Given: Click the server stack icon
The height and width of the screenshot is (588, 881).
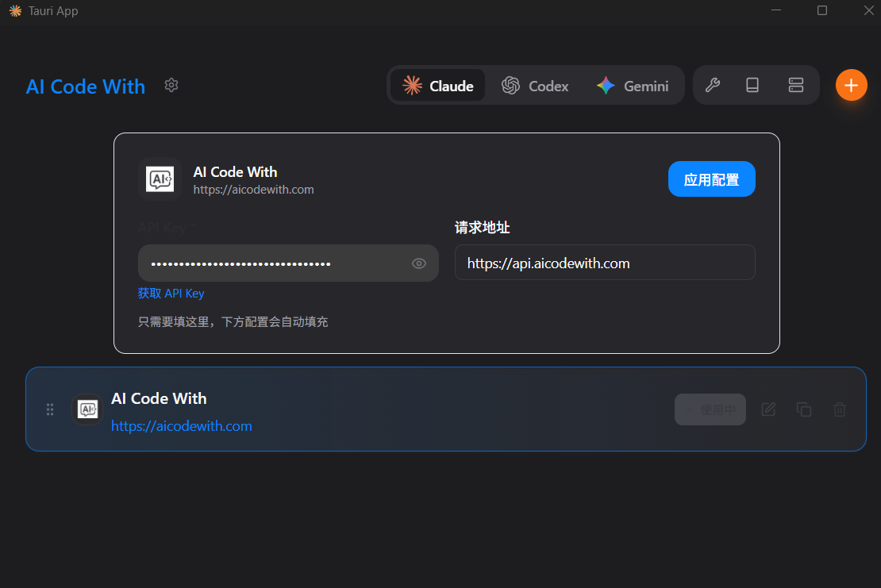Looking at the screenshot, I should pyautogui.click(x=796, y=85).
